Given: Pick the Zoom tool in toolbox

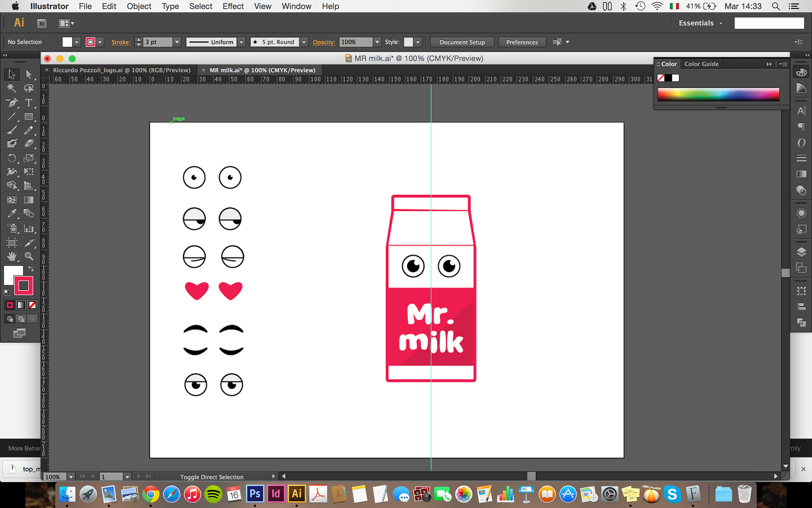Looking at the screenshot, I should click(x=29, y=256).
